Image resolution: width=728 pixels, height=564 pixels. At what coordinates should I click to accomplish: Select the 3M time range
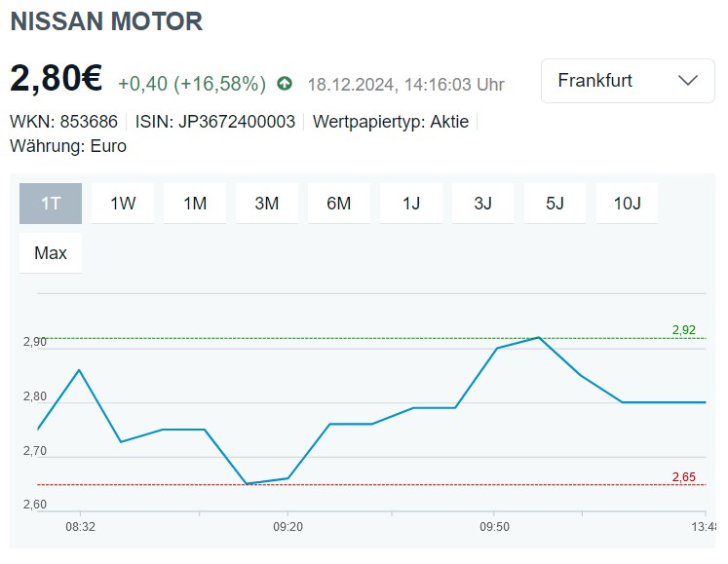(267, 204)
